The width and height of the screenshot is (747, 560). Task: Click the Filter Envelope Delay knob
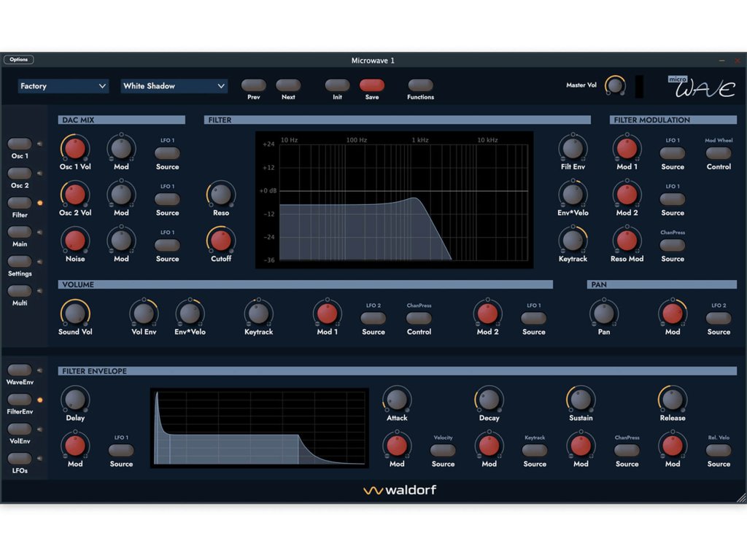click(75, 400)
